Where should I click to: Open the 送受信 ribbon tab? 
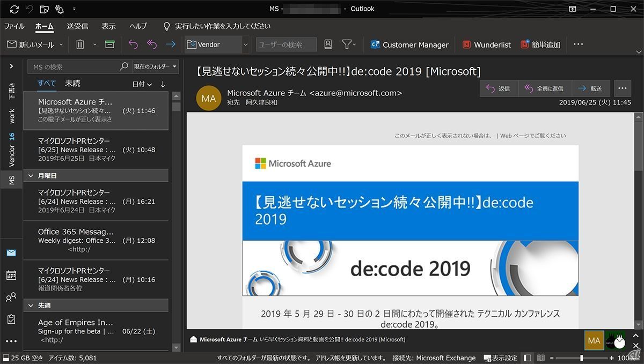[x=77, y=26]
